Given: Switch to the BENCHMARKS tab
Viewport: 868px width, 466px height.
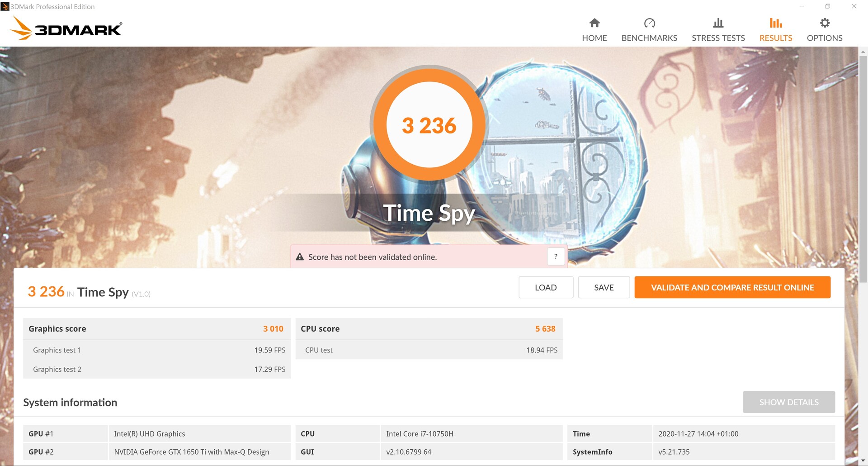Looking at the screenshot, I should (649, 38).
